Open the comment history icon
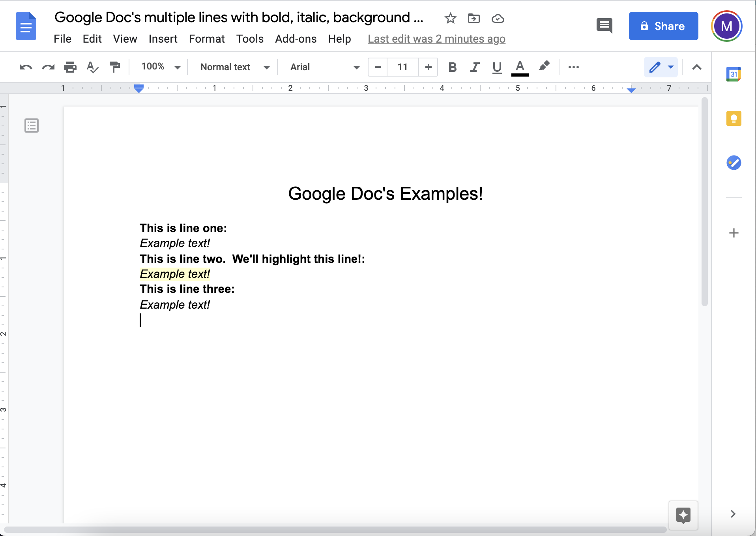The height and width of the screenshot is (536, 756). pyautogui.click(x=604, y=26)
